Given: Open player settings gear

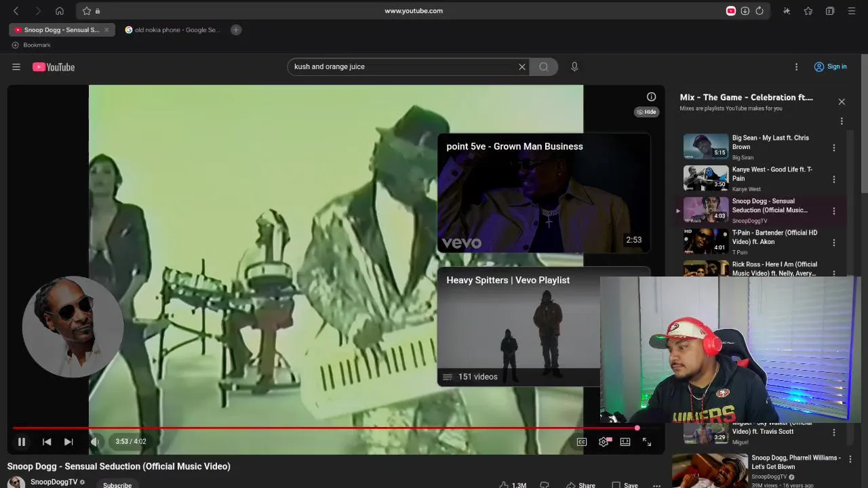Looking at the screenshot, I should [604, 442].
